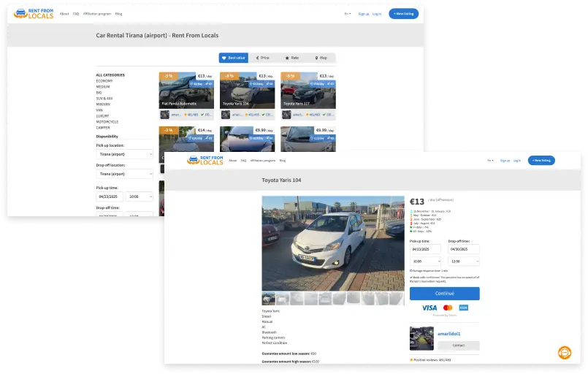The image size is (588, 374).
Task: Click the VISA payment logo
Action: point(429,308)
